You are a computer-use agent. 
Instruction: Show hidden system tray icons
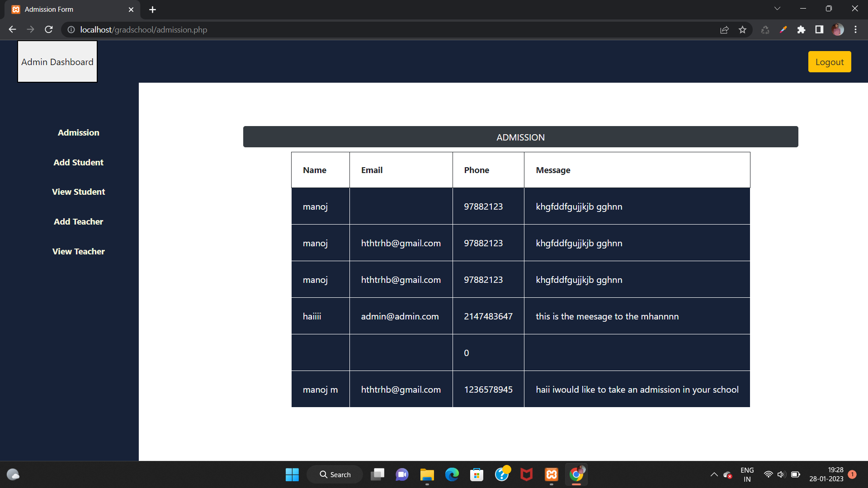[714, 474]
